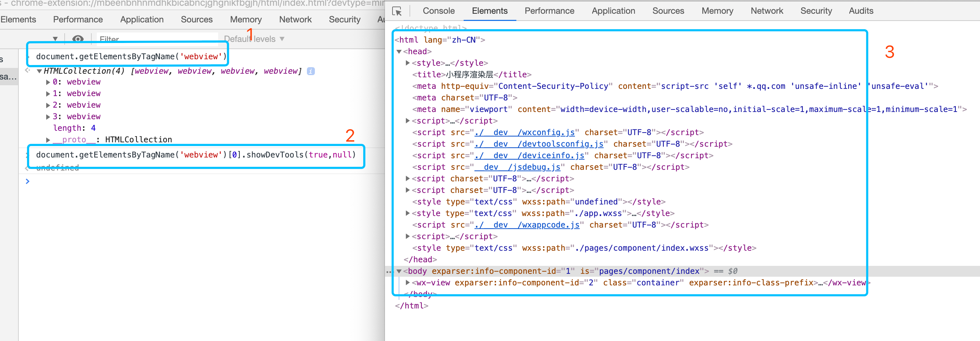
Task: Select the html lang zh-CN line
Action: click(x=440, y=40)
